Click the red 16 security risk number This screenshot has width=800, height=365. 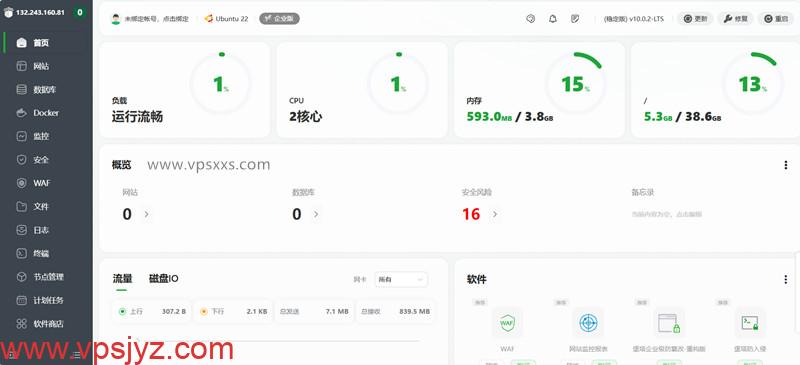(x=471, y=214)
